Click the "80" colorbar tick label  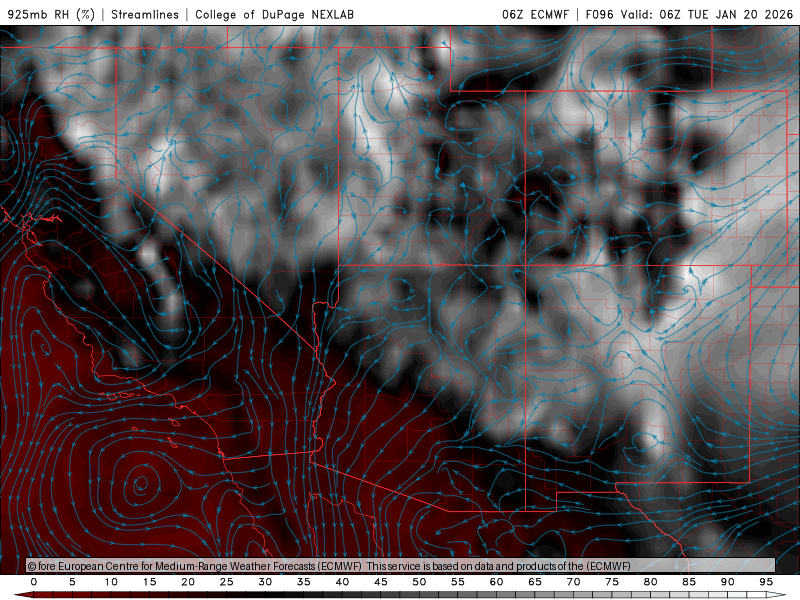pyautogui.click(x=651, y=582)
